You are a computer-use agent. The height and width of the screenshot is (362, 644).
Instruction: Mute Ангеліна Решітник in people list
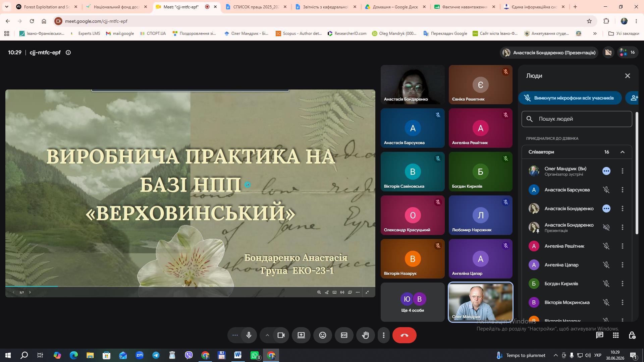coord(606,246)
